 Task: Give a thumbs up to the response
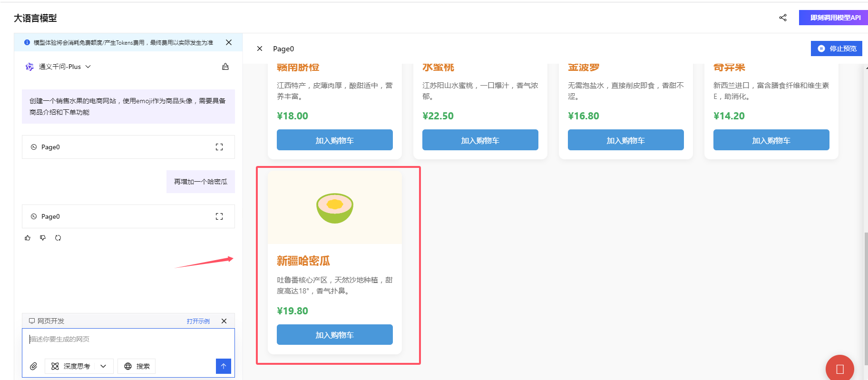[x=27, y=237]
